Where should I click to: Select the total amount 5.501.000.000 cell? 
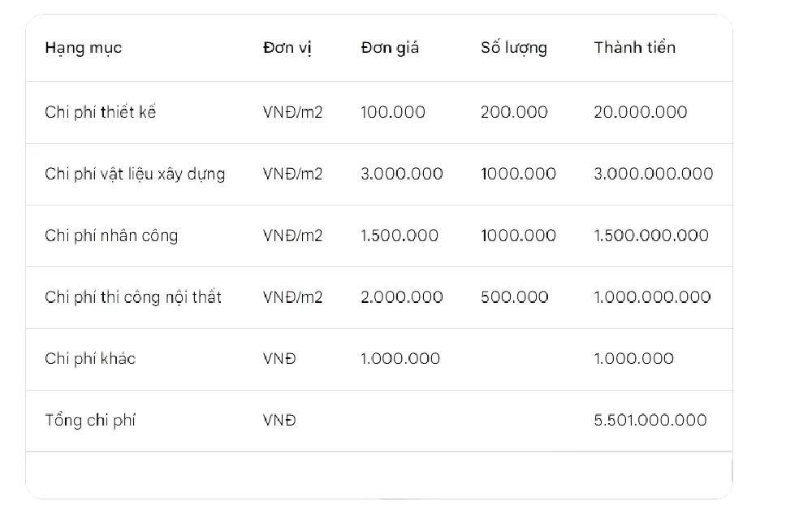650,420
